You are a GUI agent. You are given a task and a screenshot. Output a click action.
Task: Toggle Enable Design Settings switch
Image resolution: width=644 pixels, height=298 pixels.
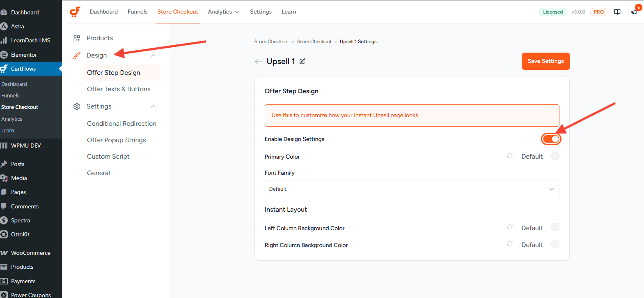[x=551, y=139]
